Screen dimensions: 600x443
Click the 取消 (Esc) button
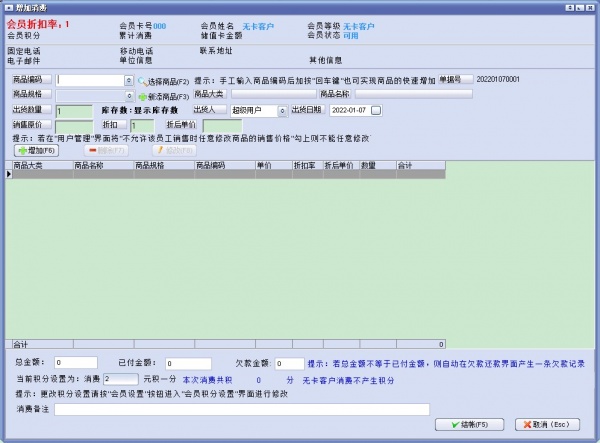[547, 425]
